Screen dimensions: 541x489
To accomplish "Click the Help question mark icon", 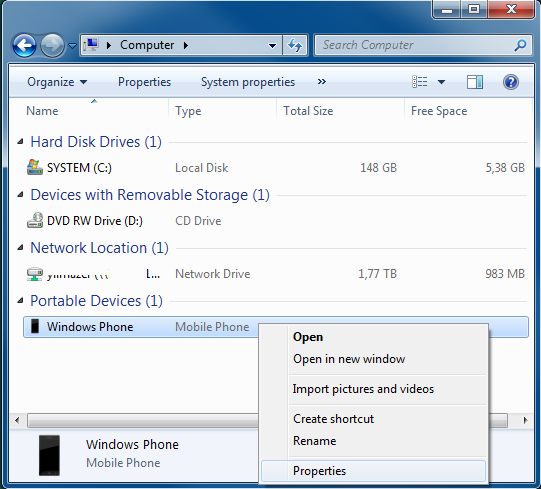I will [511, 82].
